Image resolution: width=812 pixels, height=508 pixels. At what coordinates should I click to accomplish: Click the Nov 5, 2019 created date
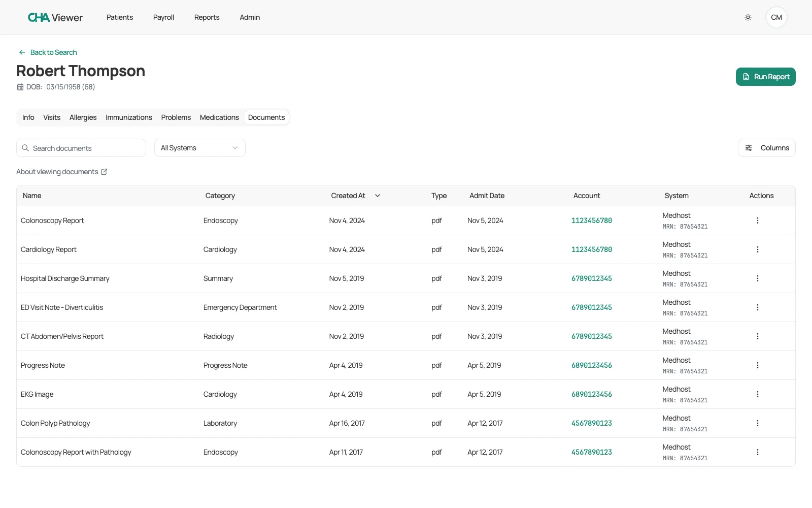coord(347,278)
